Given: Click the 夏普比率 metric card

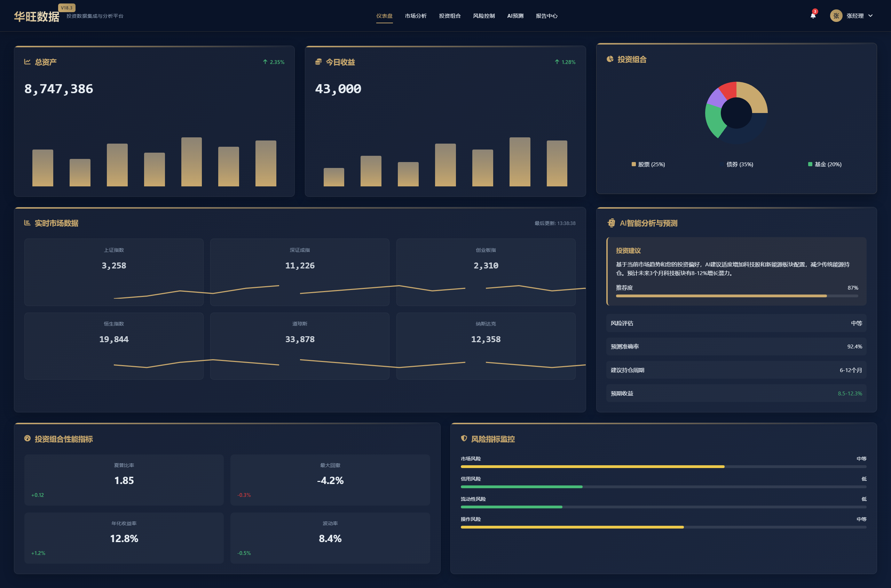Looking at the screenshot, I should (x=124, y=480).
